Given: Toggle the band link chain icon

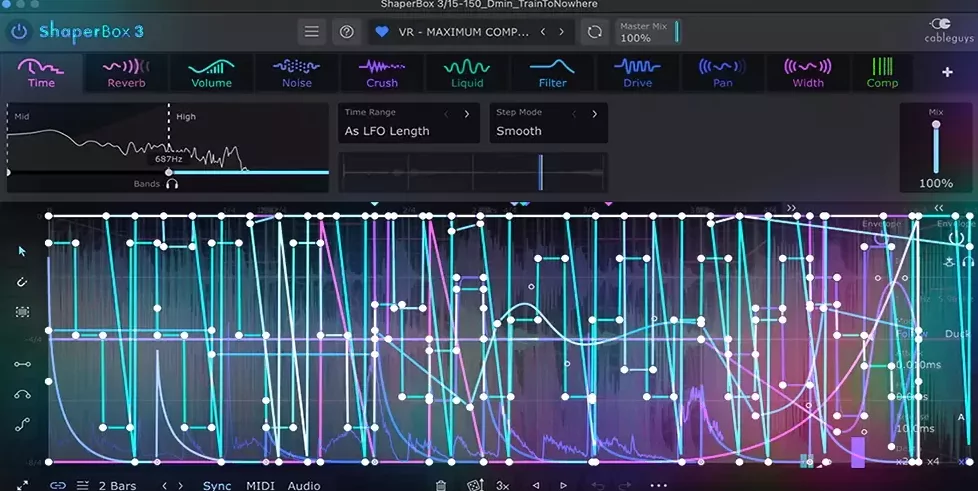Looking at the screenshot, I should pyautogui.click(x=58, y=485).
